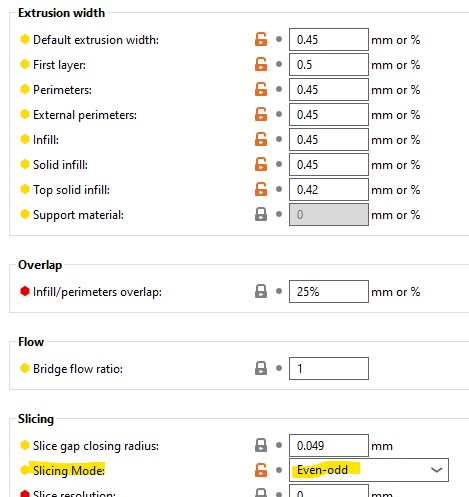Click the Default extrusion width input field
The height and width of the screenshot is (497, 469).
[329, 40]
